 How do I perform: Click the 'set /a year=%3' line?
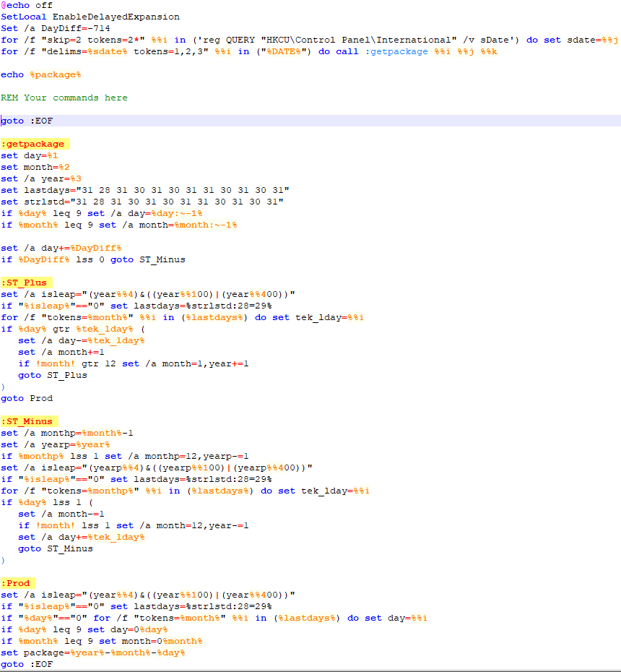40,178
